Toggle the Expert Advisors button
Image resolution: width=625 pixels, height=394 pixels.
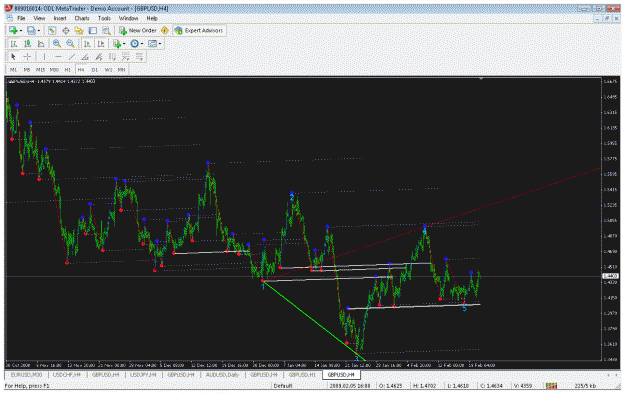point(199,30)
